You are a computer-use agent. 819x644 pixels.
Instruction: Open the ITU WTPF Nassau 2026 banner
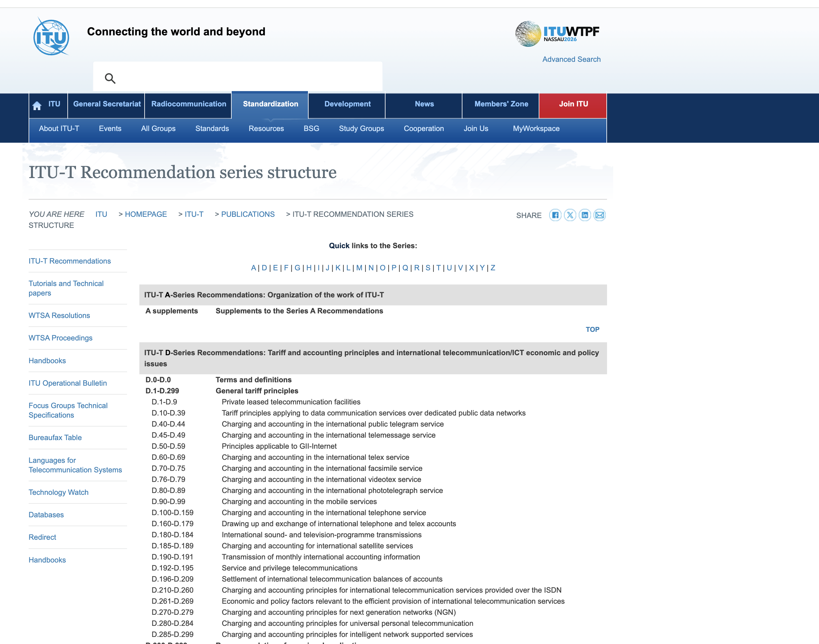[557, 34]
